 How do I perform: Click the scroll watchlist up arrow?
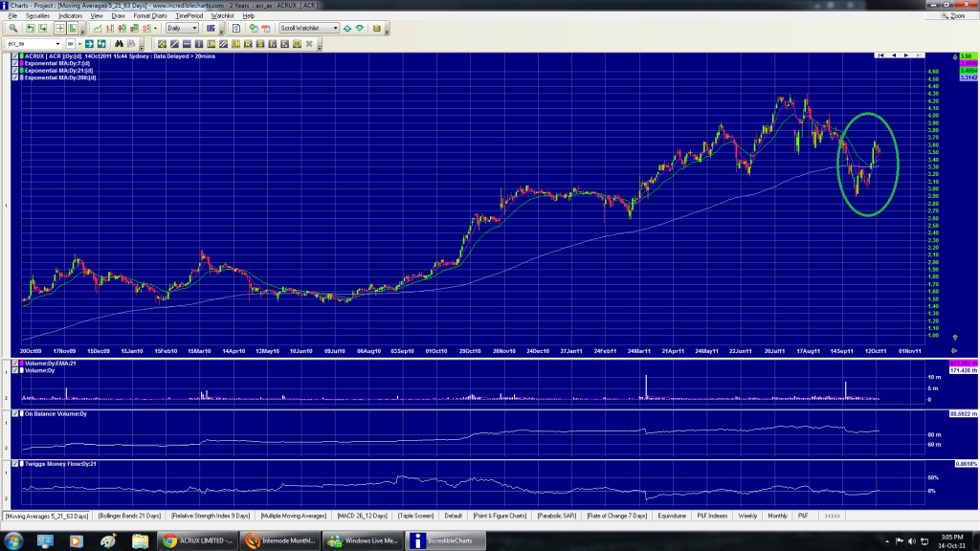coord(347,28)
